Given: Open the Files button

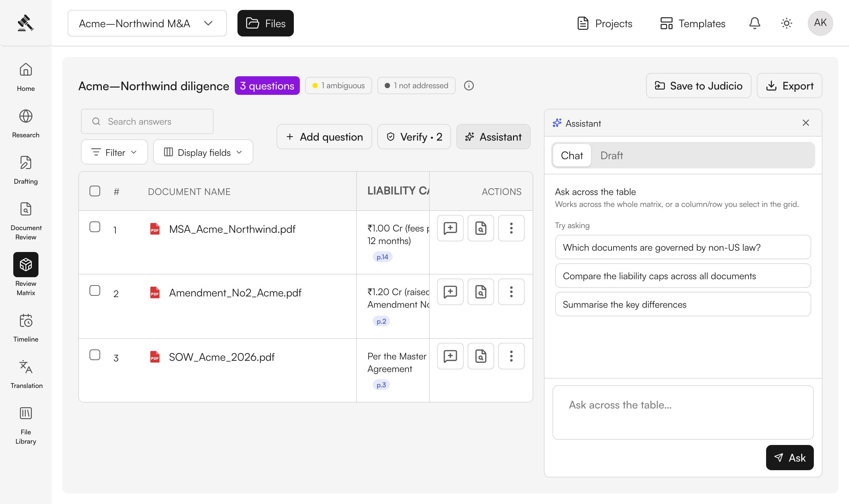Looking at the screenshot, I should click(265, 23).
